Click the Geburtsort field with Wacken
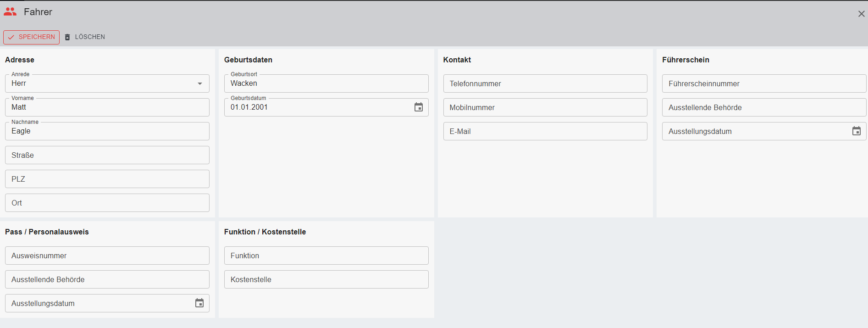Image resolution: width=868 pixels, height=328 pixels. (326, 83)
